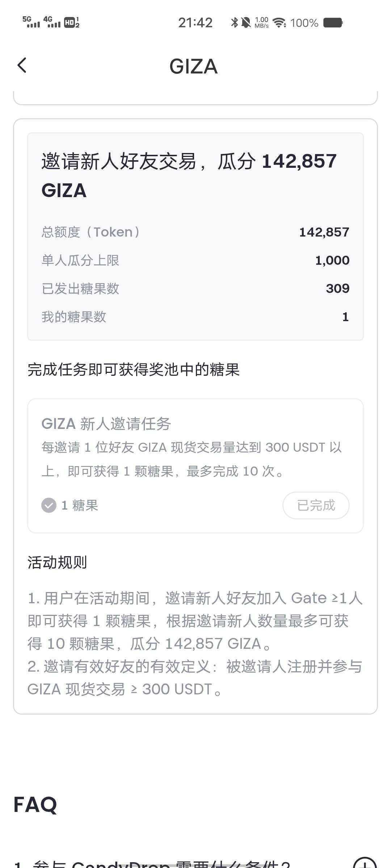The height and width of the screenshot is (868, 391).
Task: Tap the battery indicator icon
Action: point(333,22)
